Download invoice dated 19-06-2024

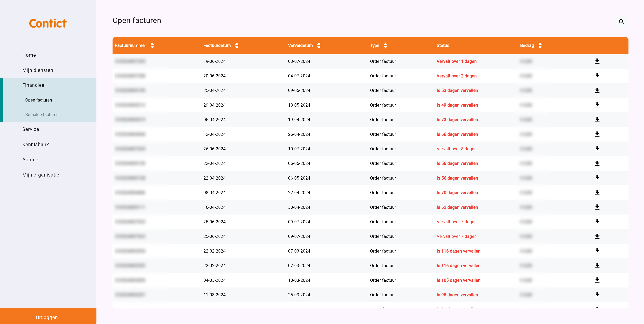597,61
